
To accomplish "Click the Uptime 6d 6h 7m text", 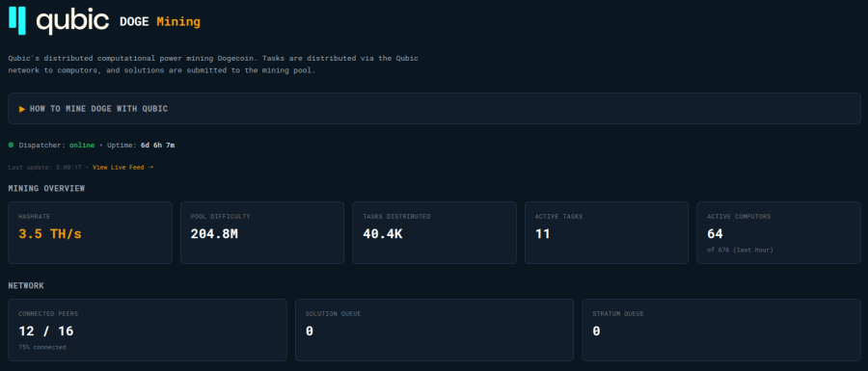I will pos(141,145).
